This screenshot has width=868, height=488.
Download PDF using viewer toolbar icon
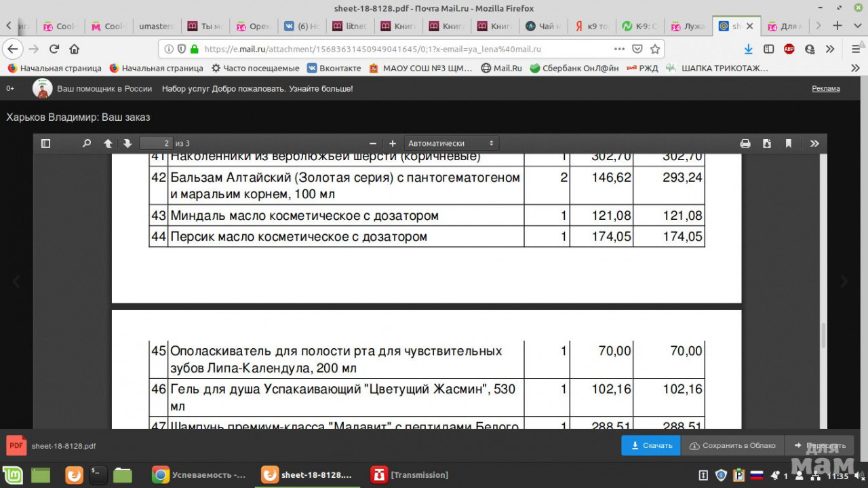(x=767, y=143)
